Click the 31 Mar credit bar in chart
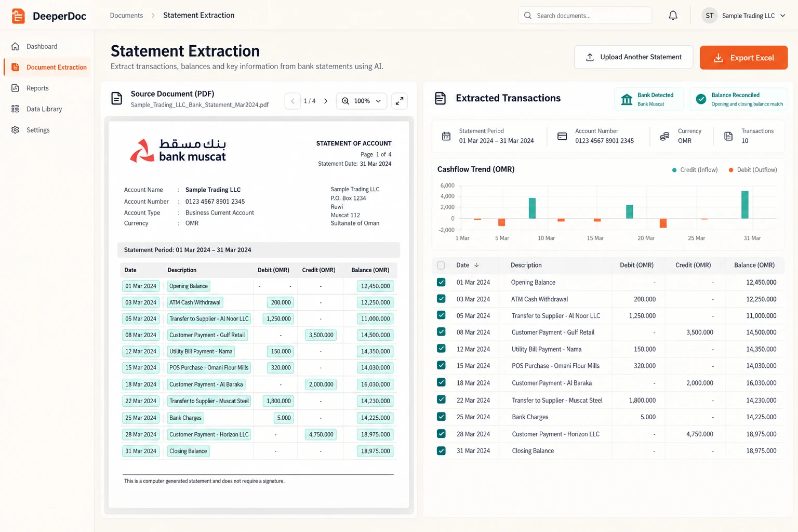This screenshot has width=798, height=532. pos(744,205)
